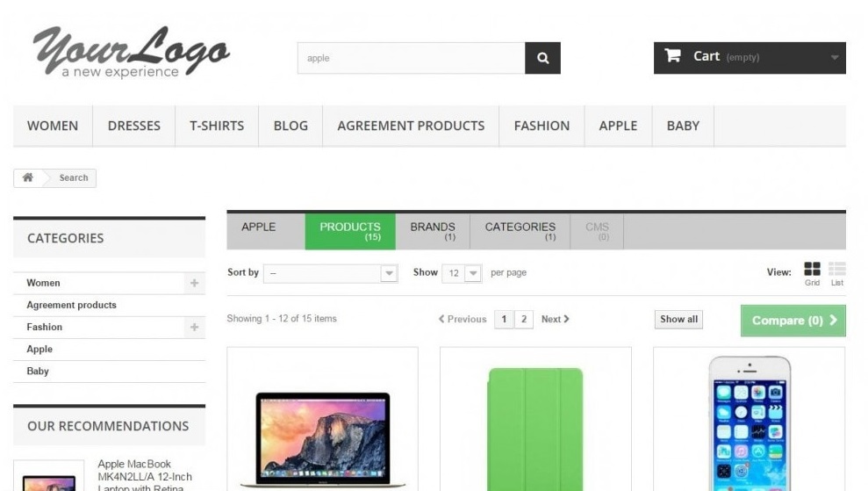Select the Categories (1) tab

pos(520,231)
